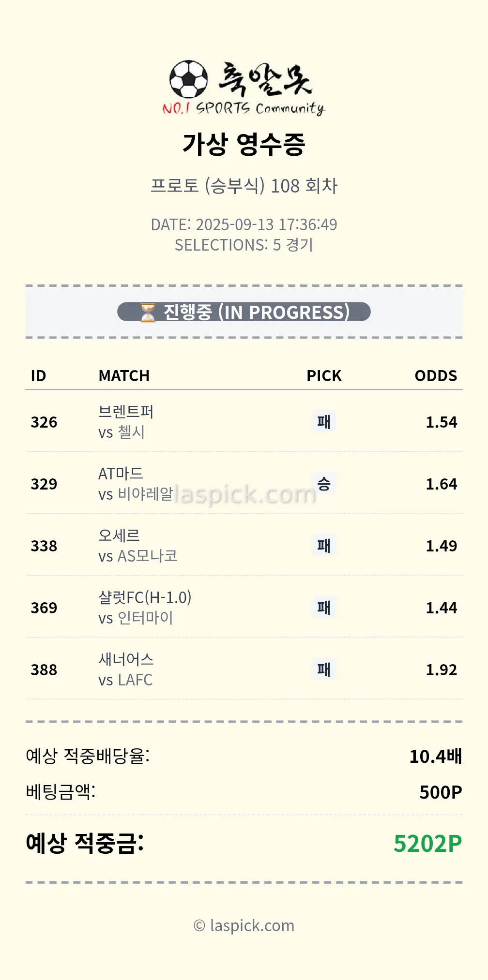Click the MATCH column header
Screen dimensions: 488x980
[x=124, y=376]
